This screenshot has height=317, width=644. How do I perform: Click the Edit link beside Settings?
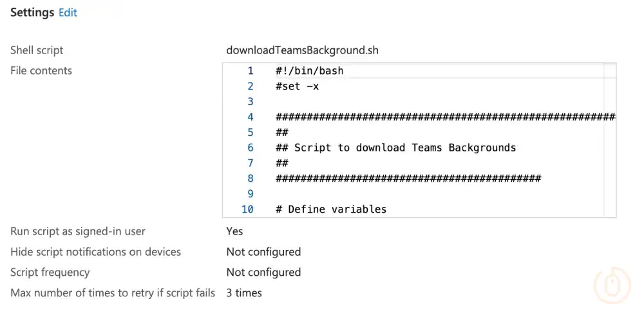pos(68,12)
